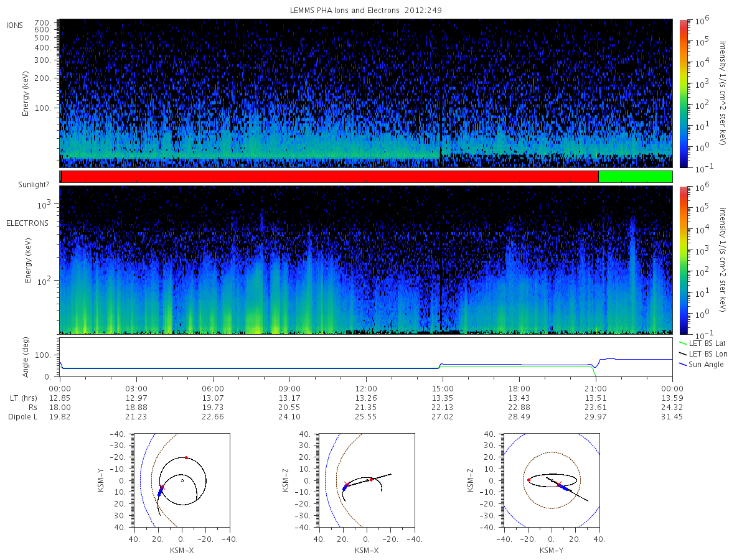Click the red marker on KSM-Y orbit circle
This screenshot has width=747, height=560.
[186, 458]
